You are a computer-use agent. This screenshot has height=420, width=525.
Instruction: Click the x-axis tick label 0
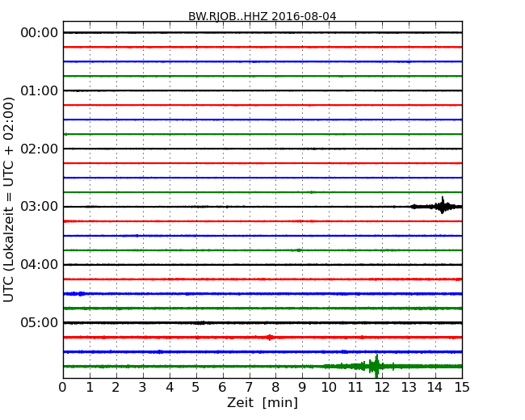click(x=63, y=388)
